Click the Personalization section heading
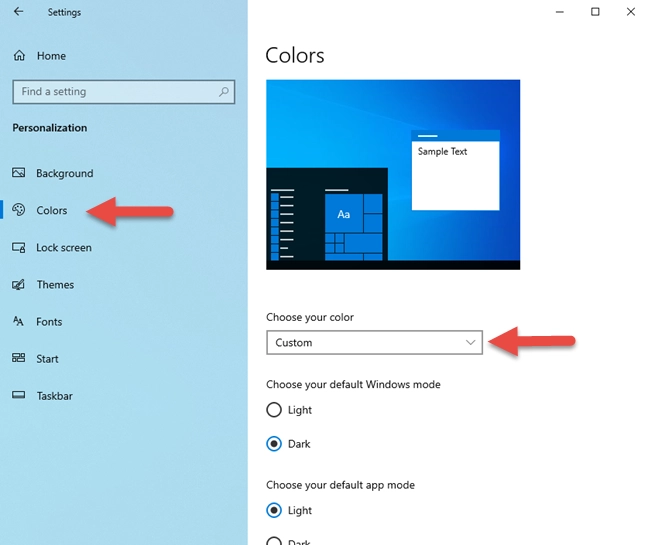The image size is (648, 545). [x=50, y=128]
